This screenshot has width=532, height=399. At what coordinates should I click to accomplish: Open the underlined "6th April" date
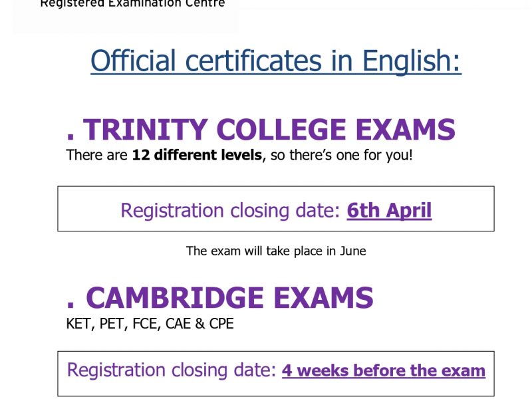click(x=389, y=210)
